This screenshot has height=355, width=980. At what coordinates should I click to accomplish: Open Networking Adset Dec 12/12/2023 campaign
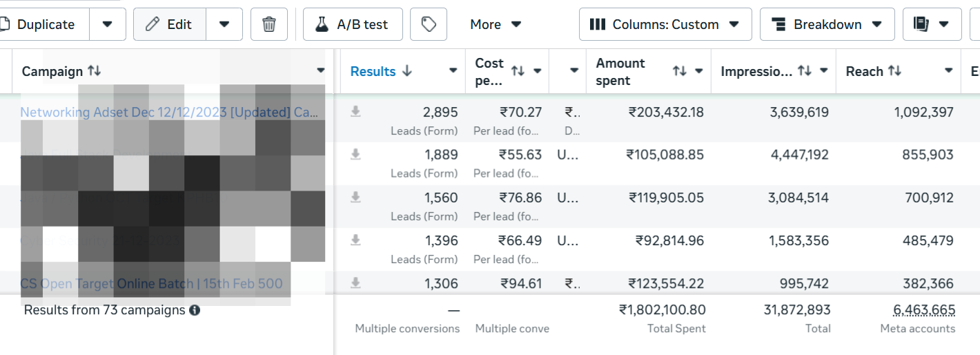click(169, 112)
